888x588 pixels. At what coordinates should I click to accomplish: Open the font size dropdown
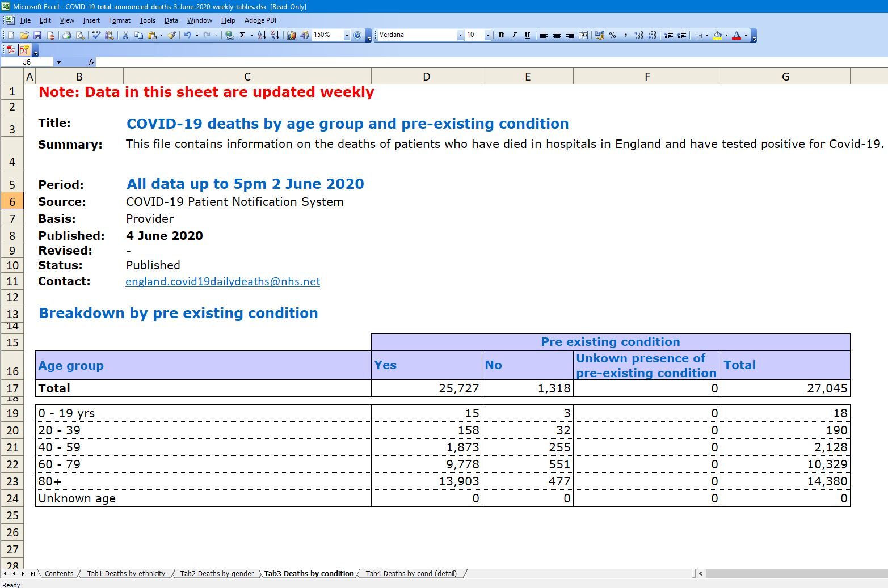(487, 35)
